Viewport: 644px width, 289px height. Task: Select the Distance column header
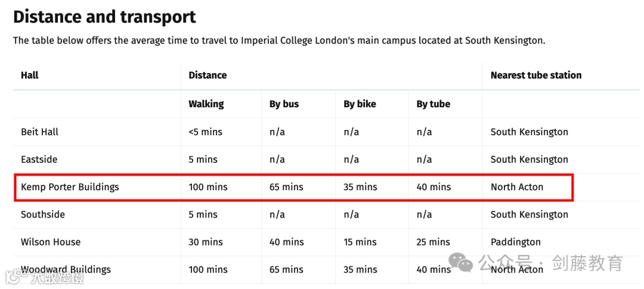tap(208, 75)
